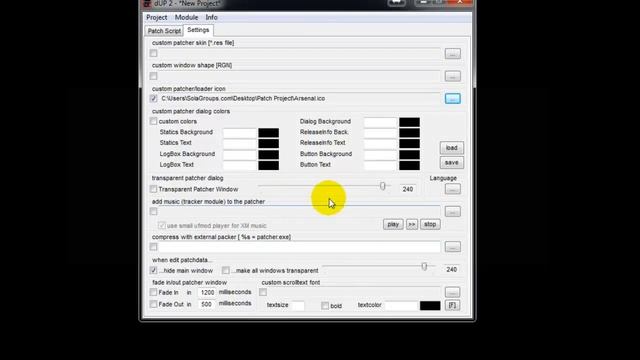
Task: Enable the custom patcher skin checkbox
Action: [x=153, y=53]
